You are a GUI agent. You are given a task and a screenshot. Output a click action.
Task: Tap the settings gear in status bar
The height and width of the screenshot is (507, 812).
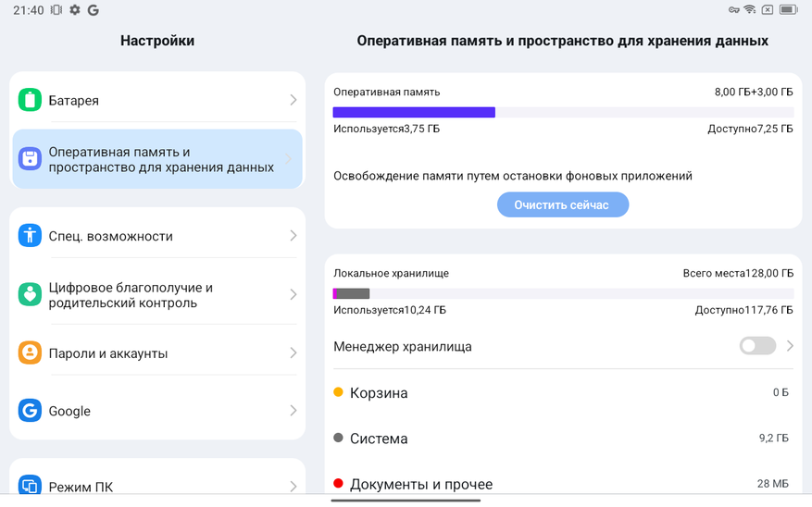[75, 10]
